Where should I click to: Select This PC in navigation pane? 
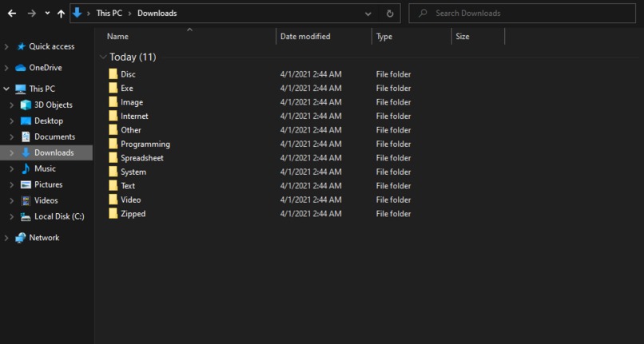pyautogui.click(x=42, y=89)
